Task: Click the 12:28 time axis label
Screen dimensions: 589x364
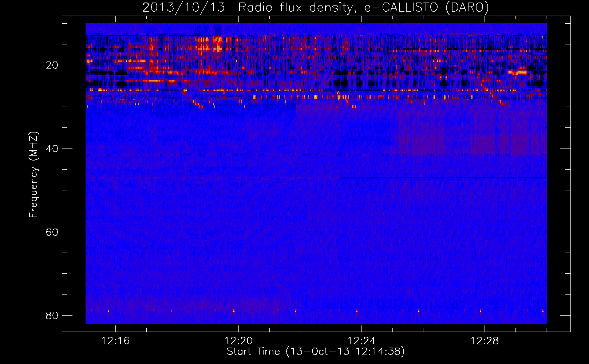Action: click(x=485, y=341)
